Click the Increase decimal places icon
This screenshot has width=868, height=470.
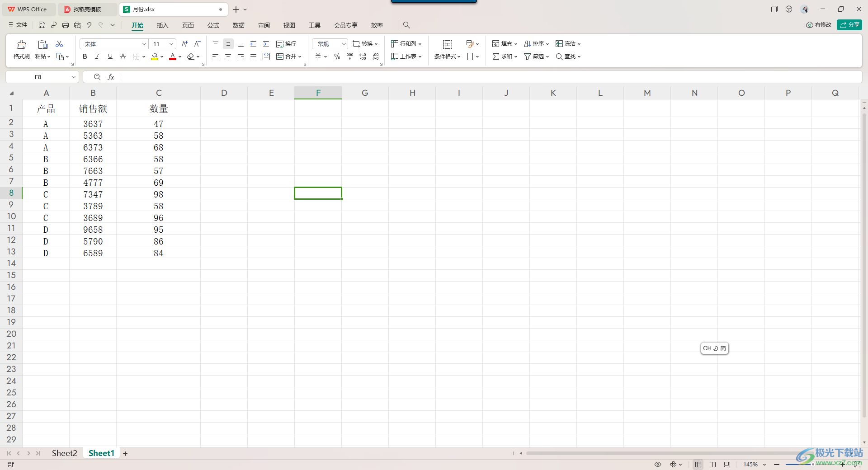click(x=363, y=56)
